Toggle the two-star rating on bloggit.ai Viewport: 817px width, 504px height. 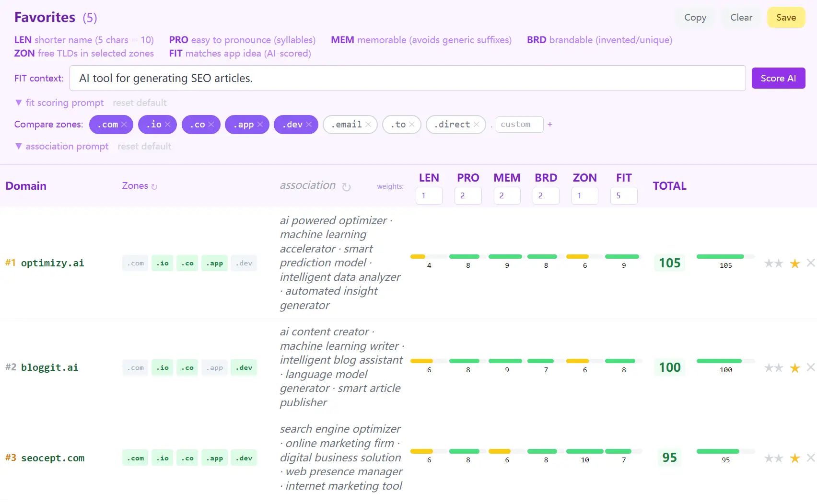[x=773, y=367]
